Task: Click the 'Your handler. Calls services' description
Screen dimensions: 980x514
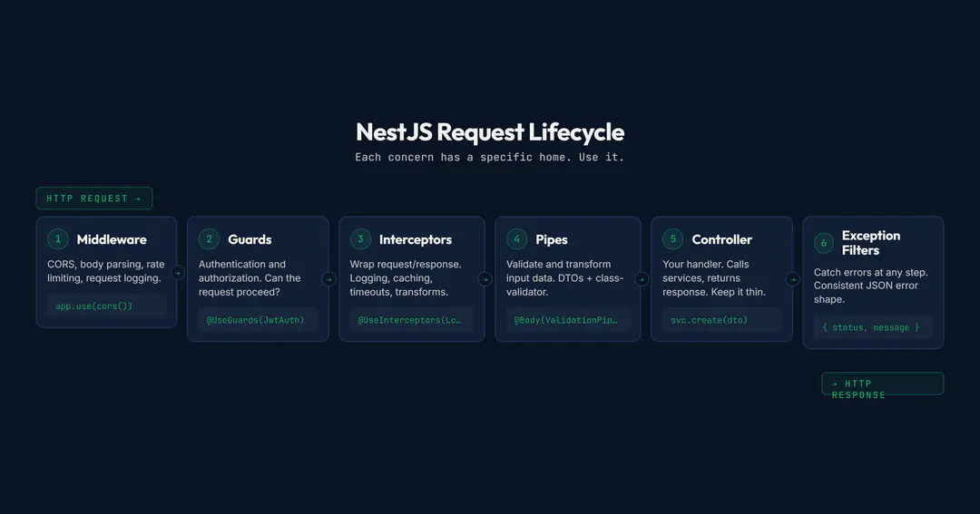Action: click(714, 278)
